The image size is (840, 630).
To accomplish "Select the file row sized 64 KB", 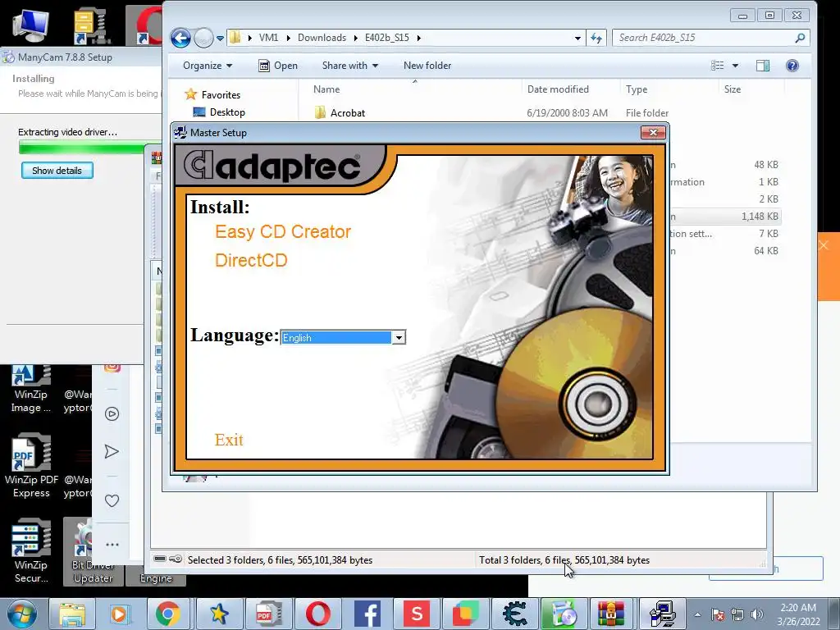I will [725, 251].
